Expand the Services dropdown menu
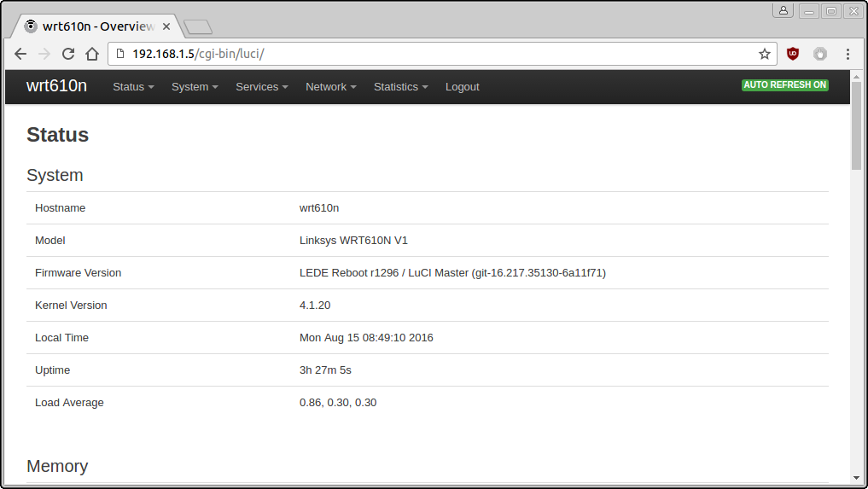 262,87
